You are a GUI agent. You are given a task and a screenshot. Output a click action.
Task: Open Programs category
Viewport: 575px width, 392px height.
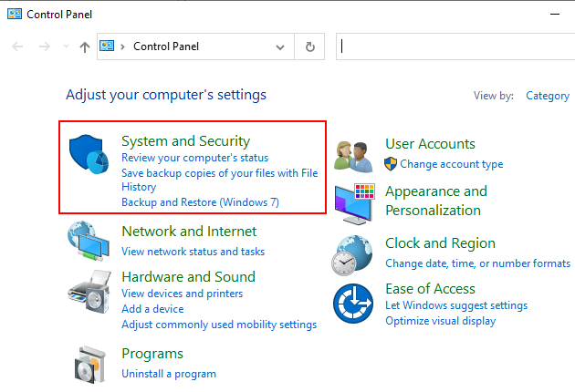click(x=152, y=354)
